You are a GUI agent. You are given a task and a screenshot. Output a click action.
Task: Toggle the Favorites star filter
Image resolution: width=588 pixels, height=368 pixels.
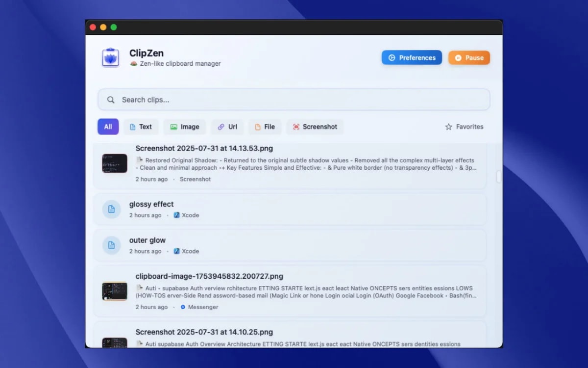(x=464, y=127)
